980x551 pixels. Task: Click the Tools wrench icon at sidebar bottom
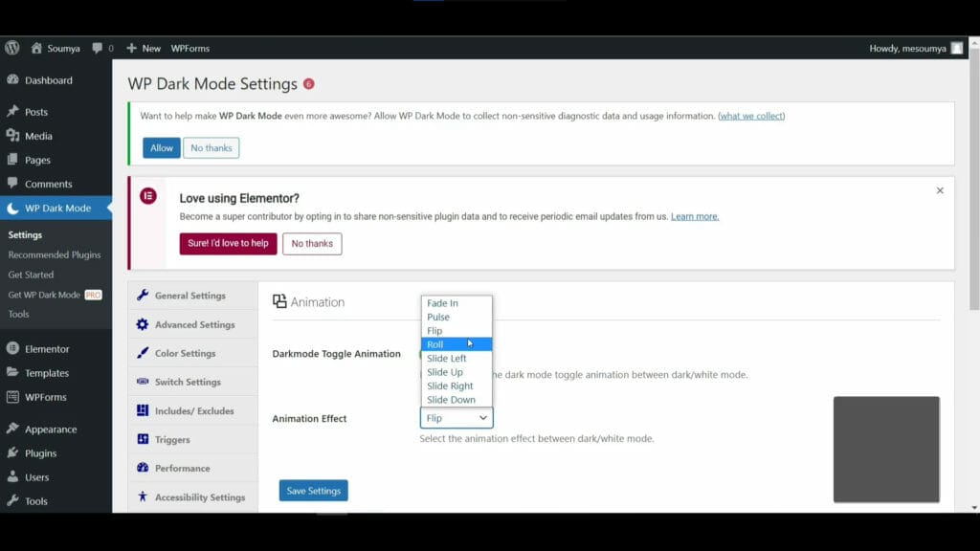point(13,500)
